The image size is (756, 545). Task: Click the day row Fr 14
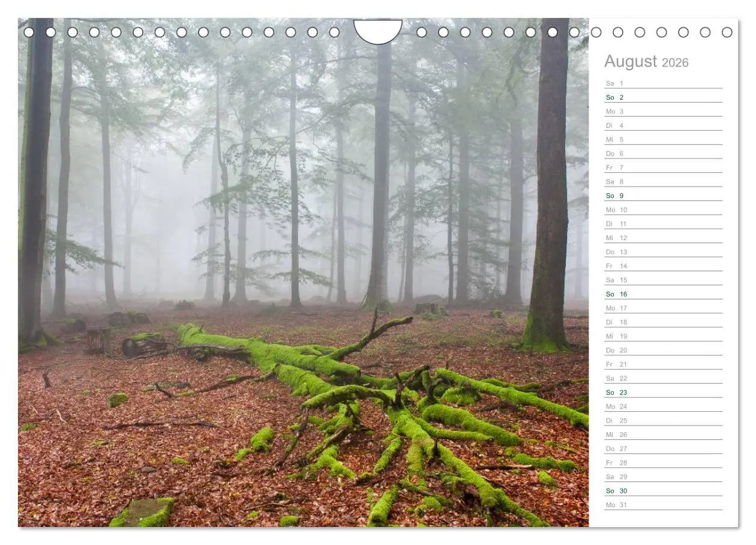pos(663,266)
